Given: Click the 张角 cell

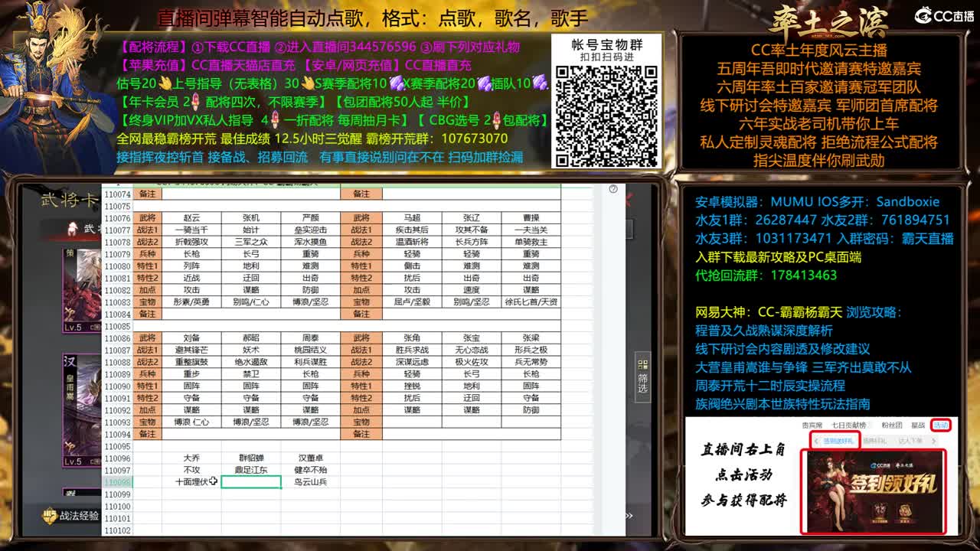Looking at the screenshot, I should point(412,338).
